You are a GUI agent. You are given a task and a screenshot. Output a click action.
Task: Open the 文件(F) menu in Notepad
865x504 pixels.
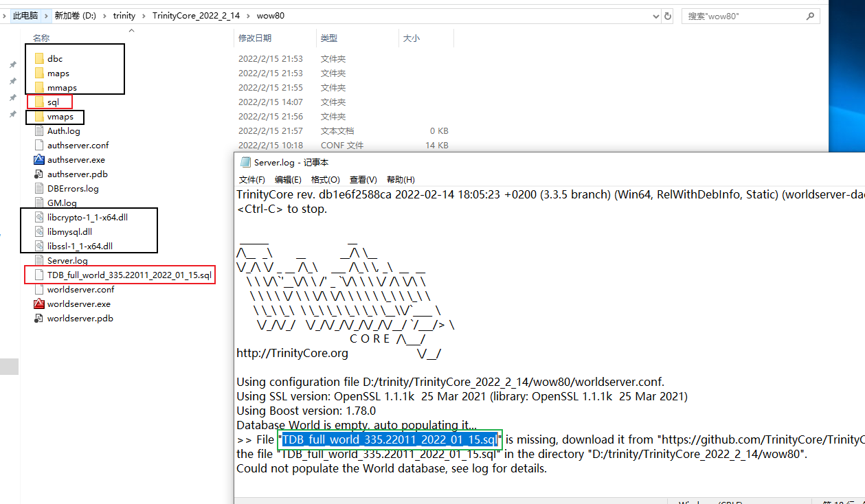coord(252,180)
